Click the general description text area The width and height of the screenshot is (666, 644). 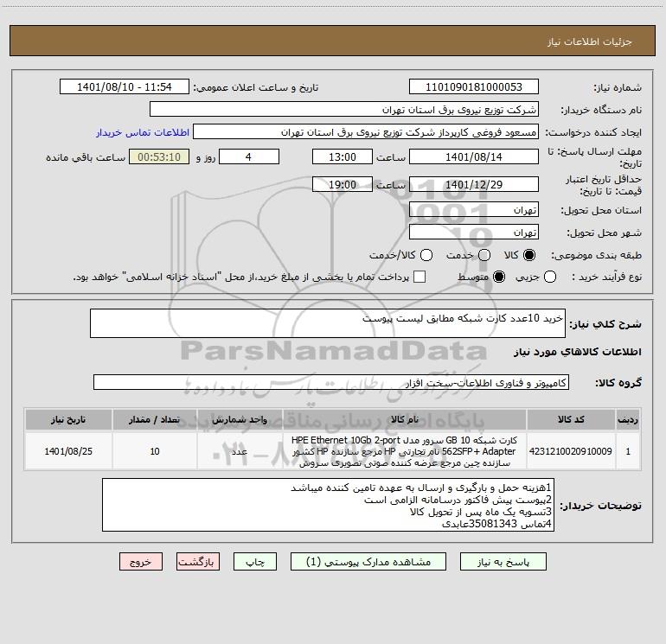pyautogui.click(x=328, y=323)
